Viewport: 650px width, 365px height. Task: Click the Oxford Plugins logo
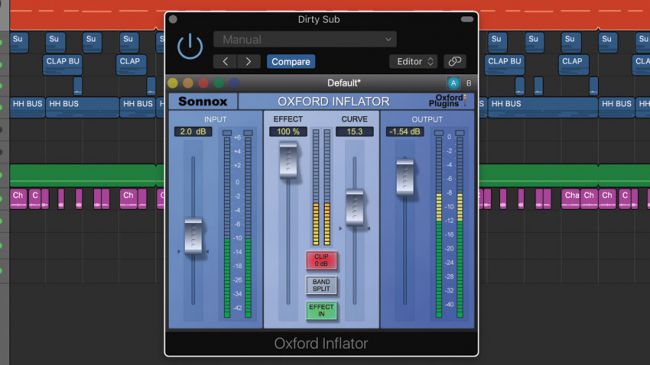point(448,101)
